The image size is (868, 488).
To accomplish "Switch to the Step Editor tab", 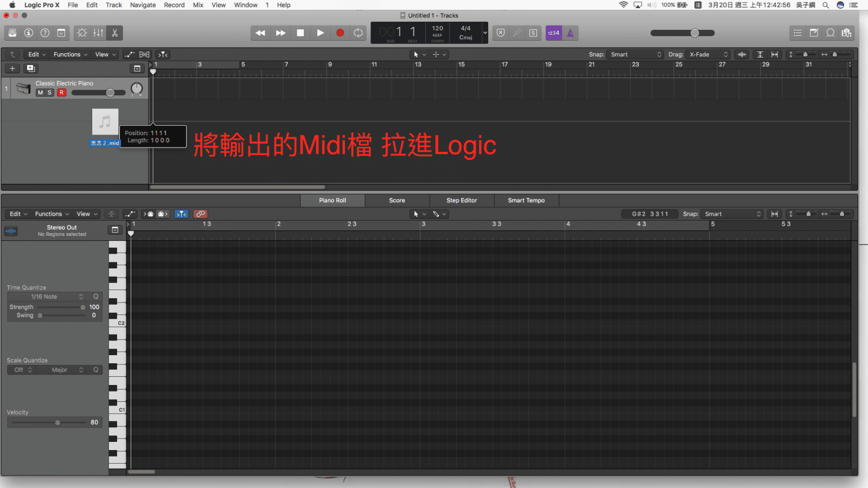I will 462,201.
